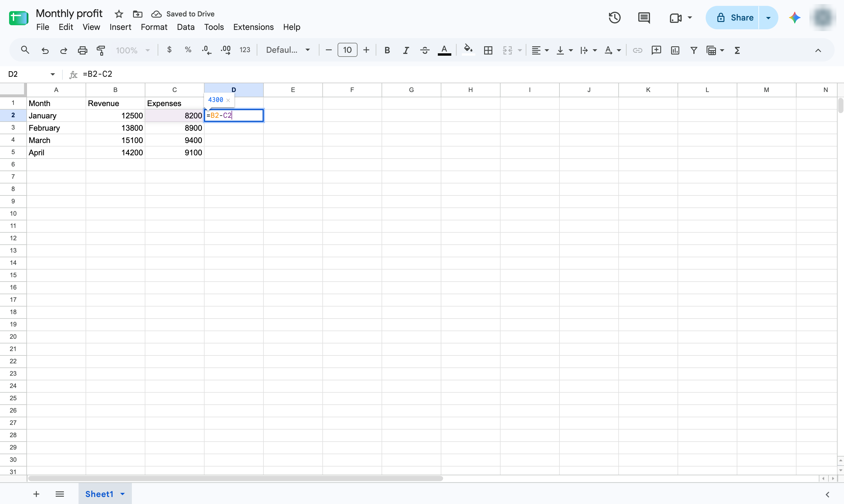Open version history clock icon
844x504 pixels.
click(x=615, y=18)
